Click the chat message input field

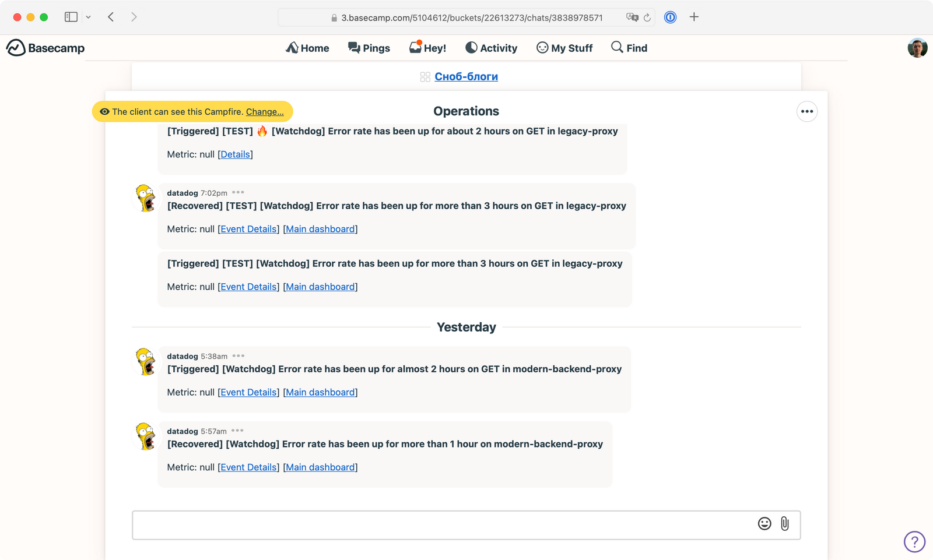[443, 525]
